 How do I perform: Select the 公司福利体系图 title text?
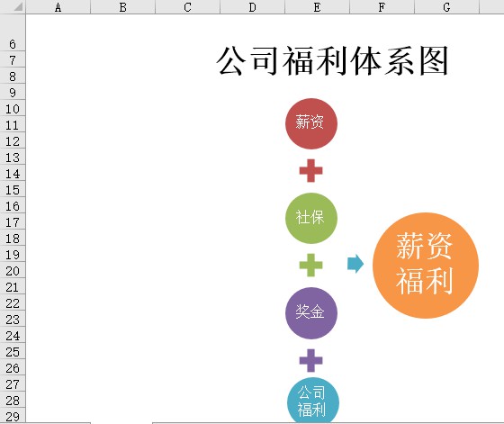(x=332, y=61)
